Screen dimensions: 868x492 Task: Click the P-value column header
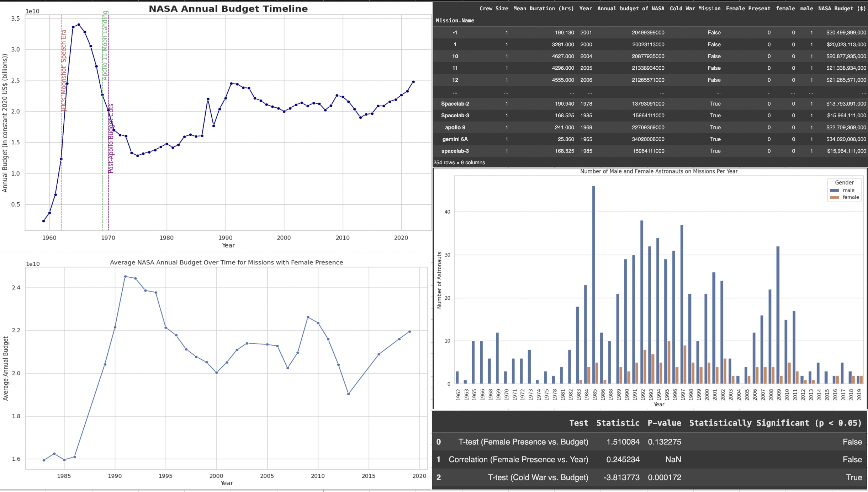click(x=664, y=423)
